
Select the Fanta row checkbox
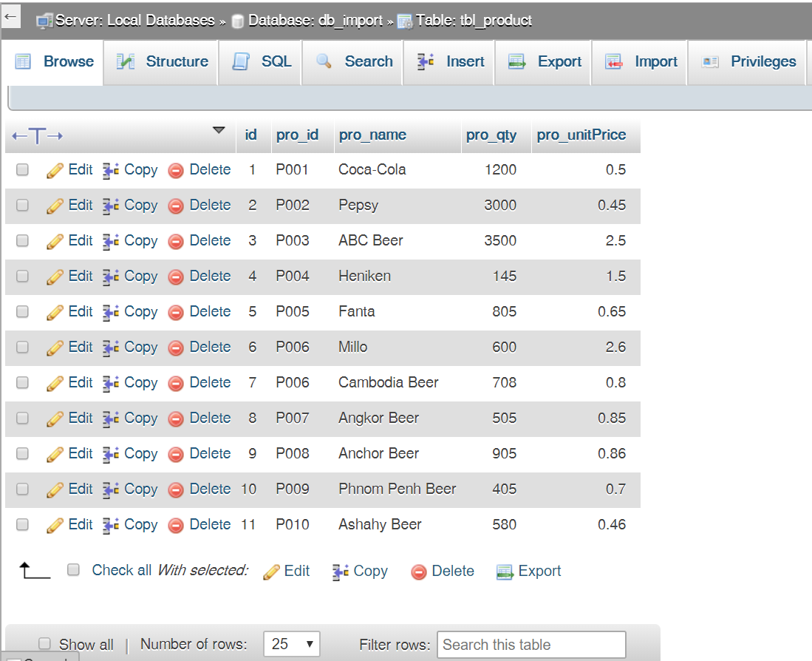click(22, 311)
